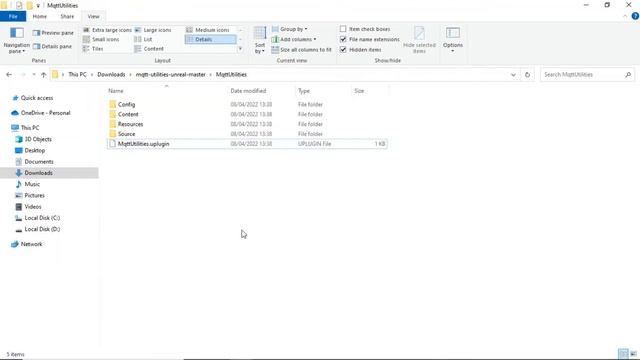Sort by the Date modified column
Viewport: 640px width, 360px height.
248,91
